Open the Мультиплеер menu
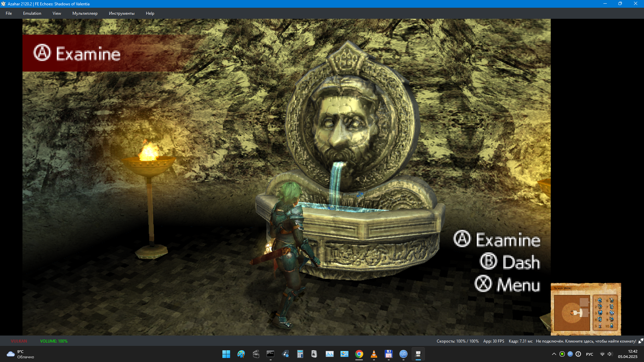 click(x=85, y=13)
